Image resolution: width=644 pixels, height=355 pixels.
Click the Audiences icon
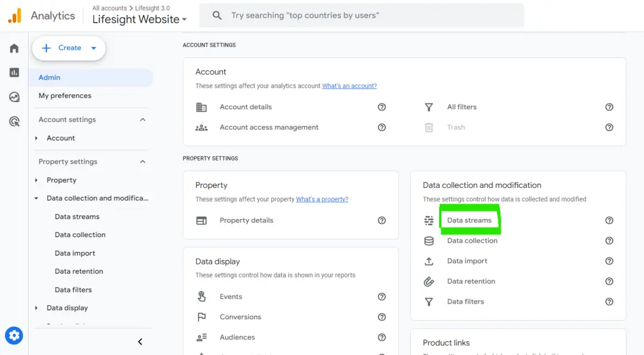tap(202, 337)
